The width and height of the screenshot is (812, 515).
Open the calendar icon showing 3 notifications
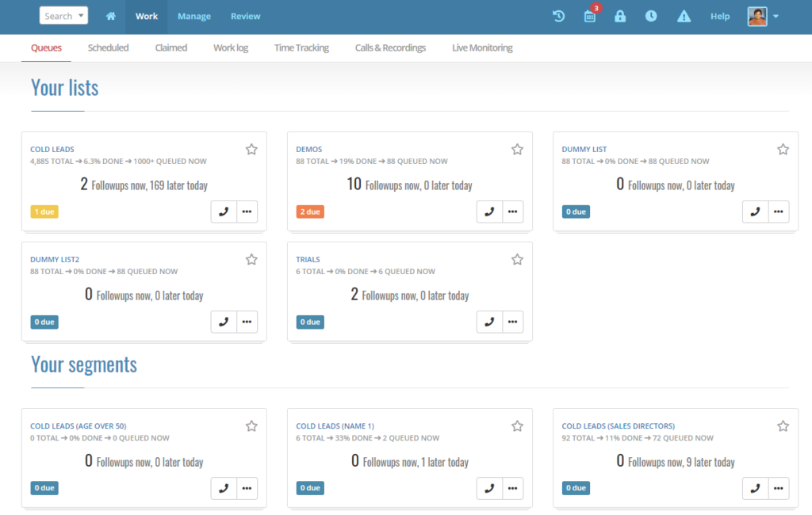[x=588, y=16]
